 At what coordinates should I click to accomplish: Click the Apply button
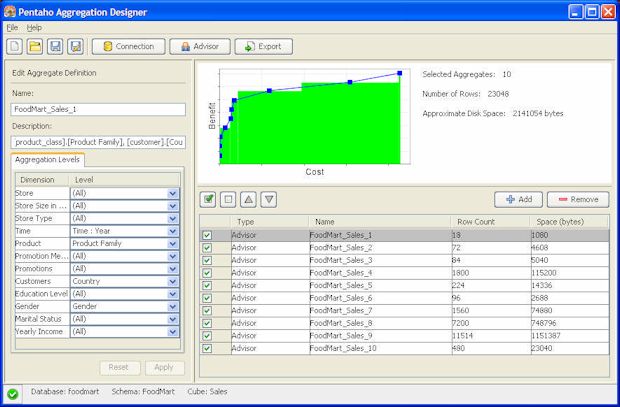click(165, 367)
